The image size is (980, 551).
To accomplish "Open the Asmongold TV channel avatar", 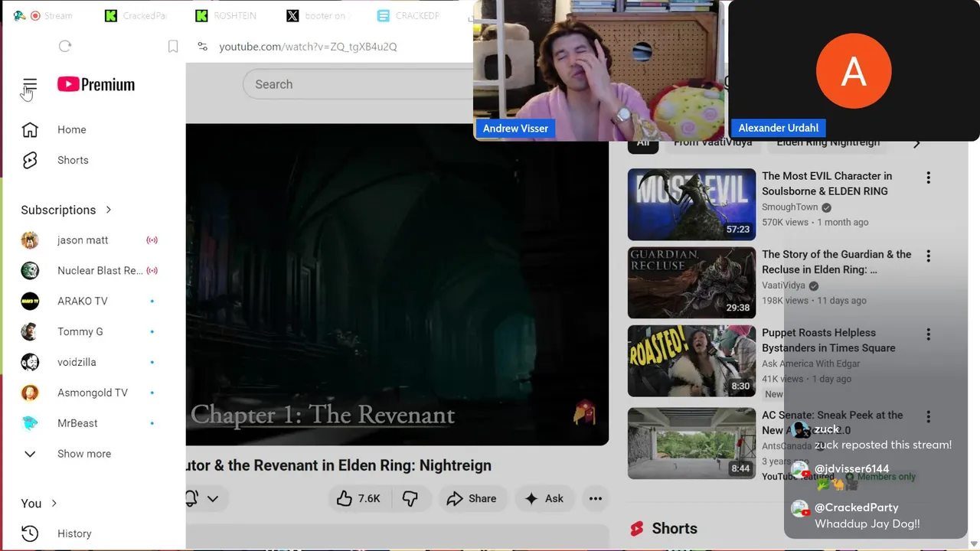I will [30, 393].
